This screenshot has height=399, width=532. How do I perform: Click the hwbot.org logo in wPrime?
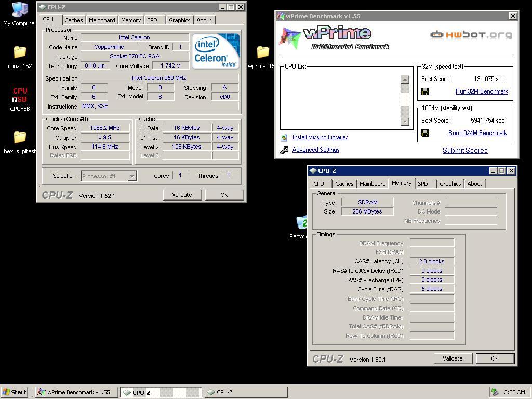[471, 35]
